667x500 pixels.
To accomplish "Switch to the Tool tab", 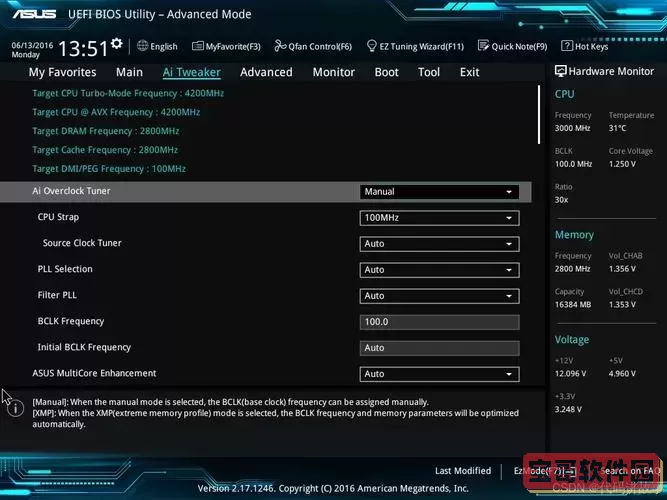I will (429, 72).
